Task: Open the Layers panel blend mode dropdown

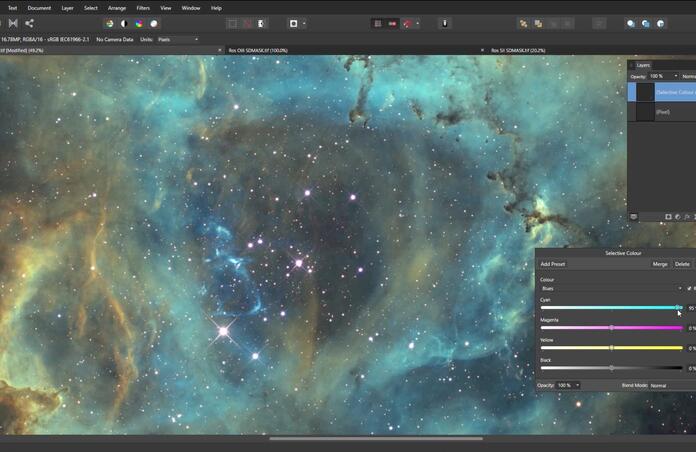Action: tap(689, 76)
